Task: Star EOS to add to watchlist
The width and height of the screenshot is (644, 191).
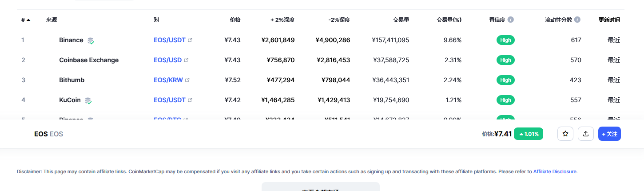Action: click(565, 134)
